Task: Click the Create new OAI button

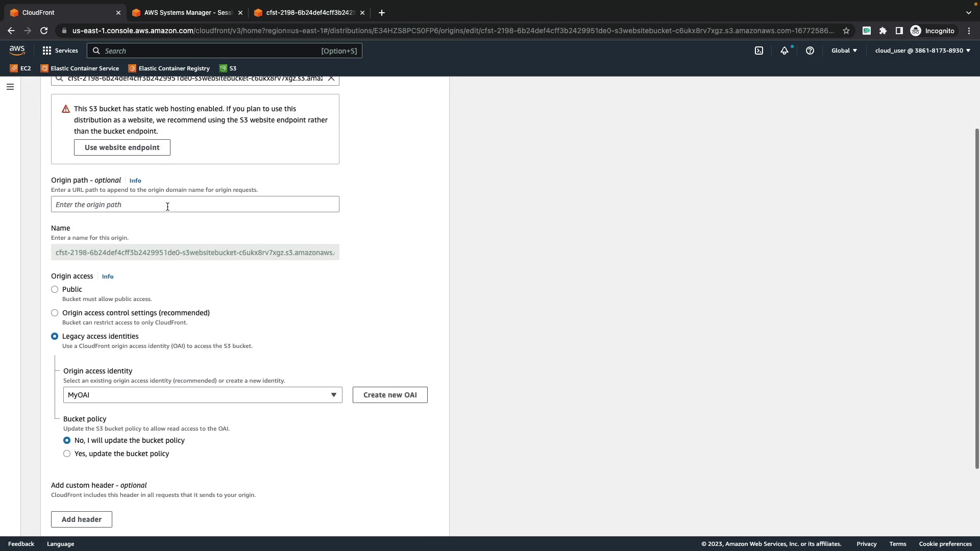Action: point(390,395)
